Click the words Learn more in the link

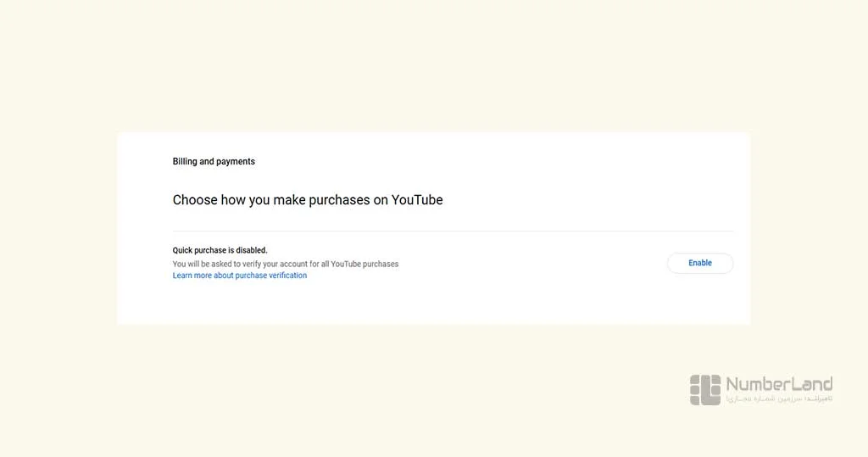click(192, 276)
